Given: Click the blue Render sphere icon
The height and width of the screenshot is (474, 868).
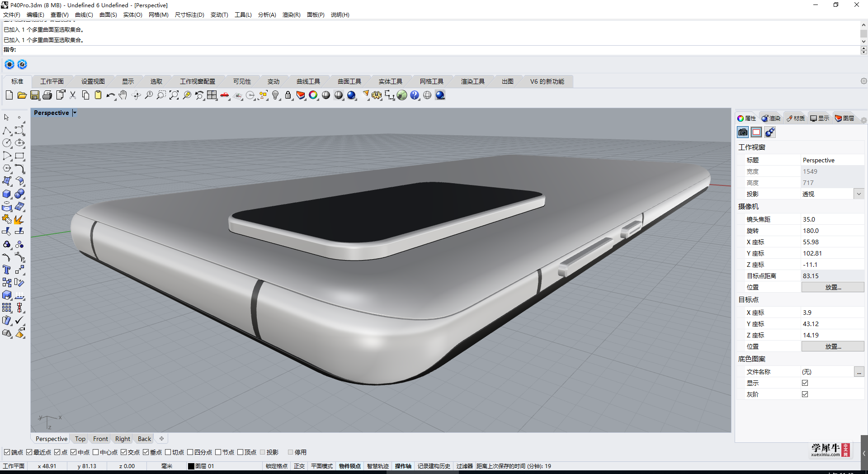Looking at the screenshot, I should click(351, 95).
